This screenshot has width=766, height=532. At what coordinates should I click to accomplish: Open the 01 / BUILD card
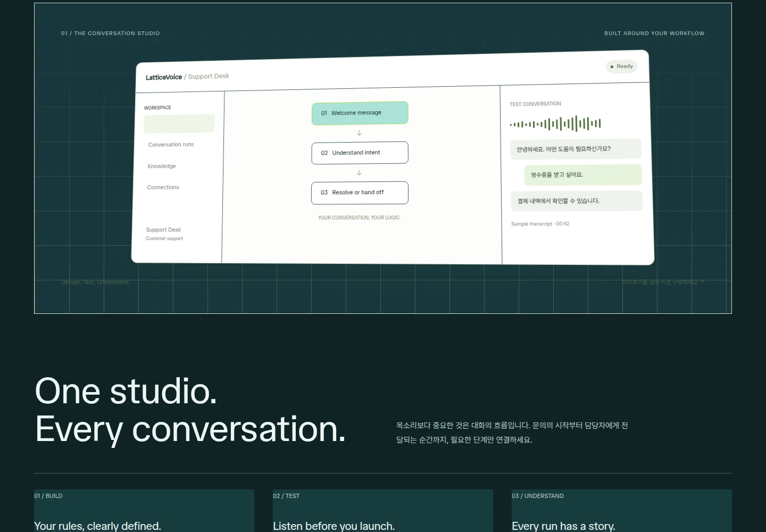coord(144,511)
